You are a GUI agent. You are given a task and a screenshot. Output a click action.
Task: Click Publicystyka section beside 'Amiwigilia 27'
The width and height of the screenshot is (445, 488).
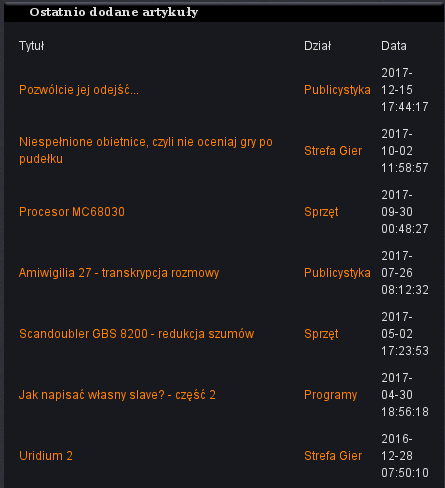coord(337,273)
